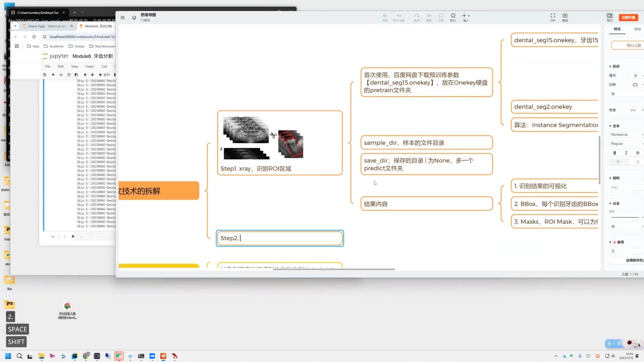This screenshot has height=362, width=644.
Task: Open Jupyter Edit menu
Action: point(61,67)
